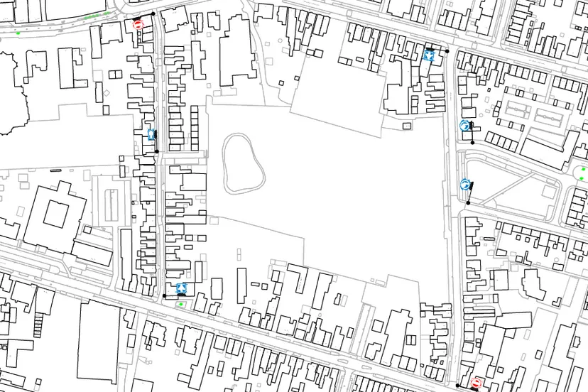
Task: Select the blue square sign on the left street
Action: click(151, 134)
